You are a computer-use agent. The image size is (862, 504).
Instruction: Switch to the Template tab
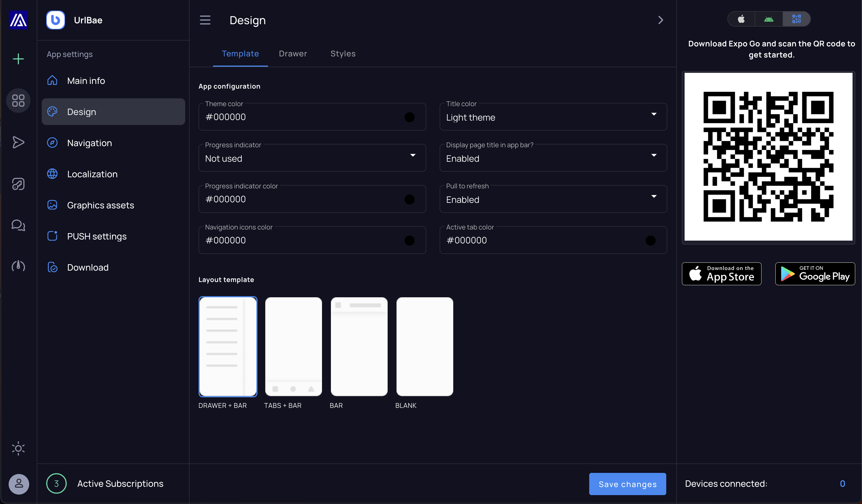240,54
